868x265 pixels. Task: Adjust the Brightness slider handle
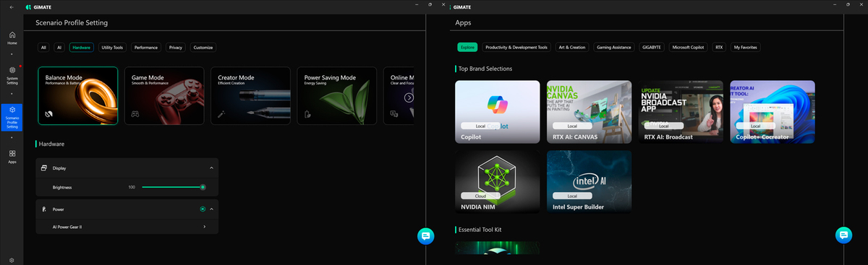[203, 187]
